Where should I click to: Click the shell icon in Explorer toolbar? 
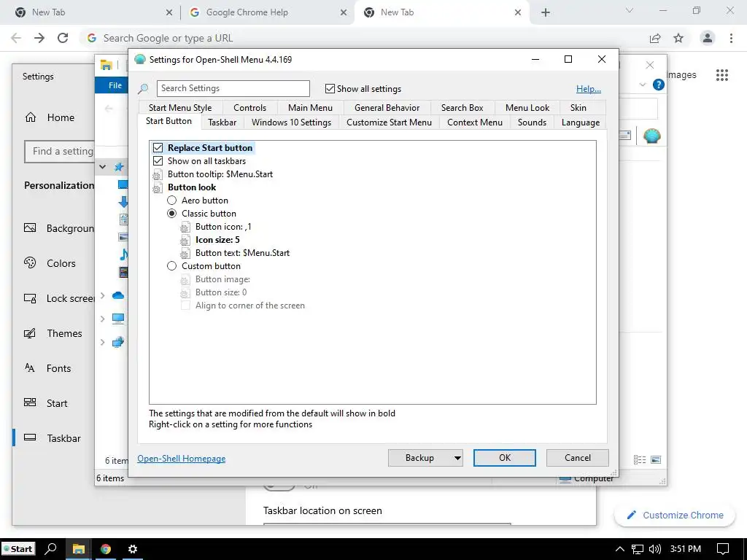click(x=651, y=136)
